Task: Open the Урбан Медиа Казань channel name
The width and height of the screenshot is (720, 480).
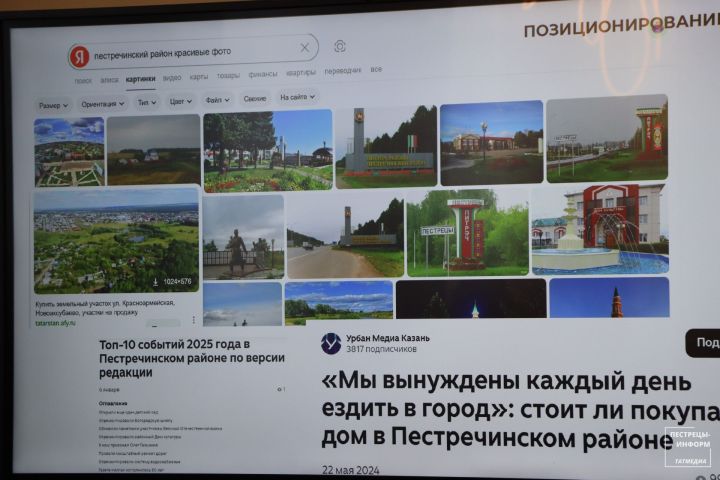Action: tap(388, 339)
